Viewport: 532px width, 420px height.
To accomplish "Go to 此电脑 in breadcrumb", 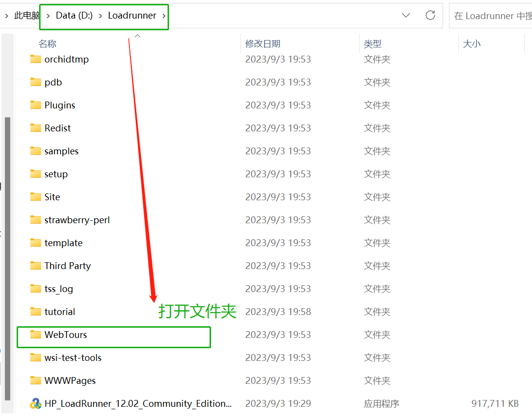I will (27, 15).
